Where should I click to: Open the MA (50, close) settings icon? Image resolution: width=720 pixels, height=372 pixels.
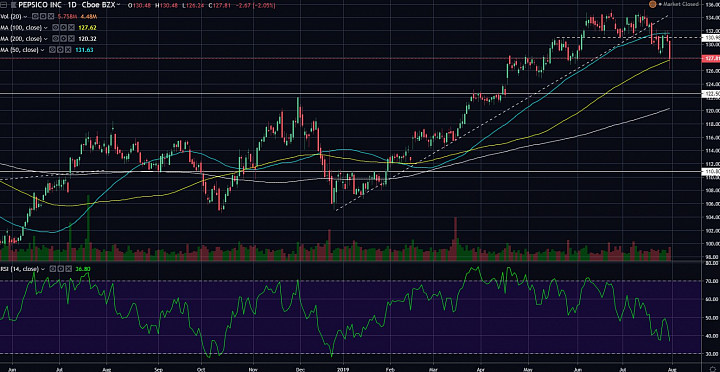pyautogui.click(x=60, y=50)
